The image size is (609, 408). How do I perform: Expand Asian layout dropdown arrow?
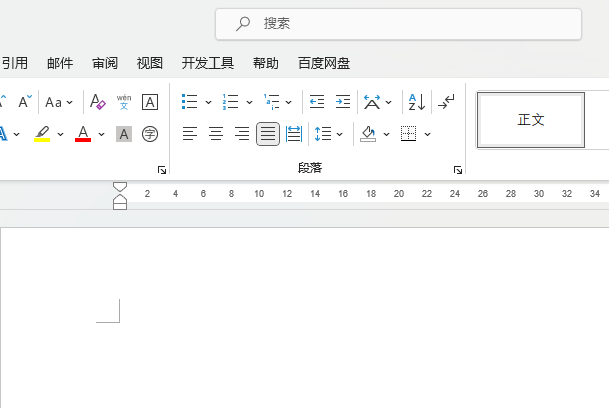tap(388, 102)
